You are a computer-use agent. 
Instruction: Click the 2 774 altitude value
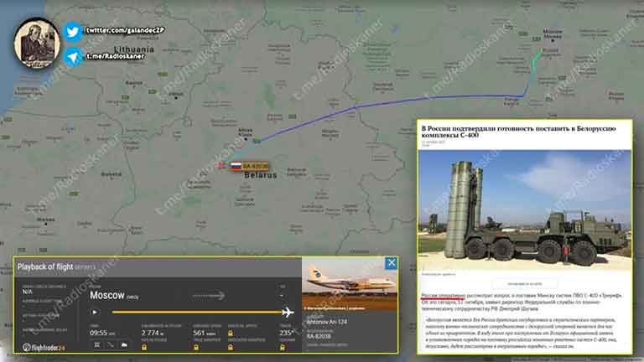tap(150, 333)
